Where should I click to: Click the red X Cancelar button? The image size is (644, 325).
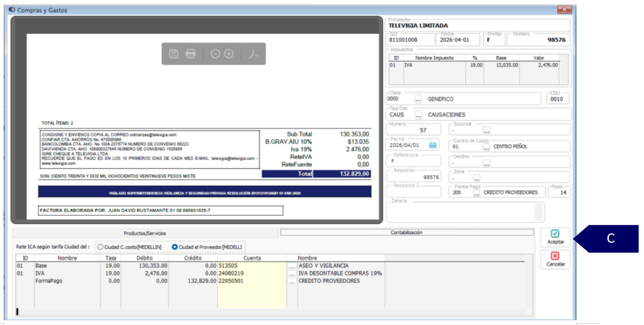point(555,259)
